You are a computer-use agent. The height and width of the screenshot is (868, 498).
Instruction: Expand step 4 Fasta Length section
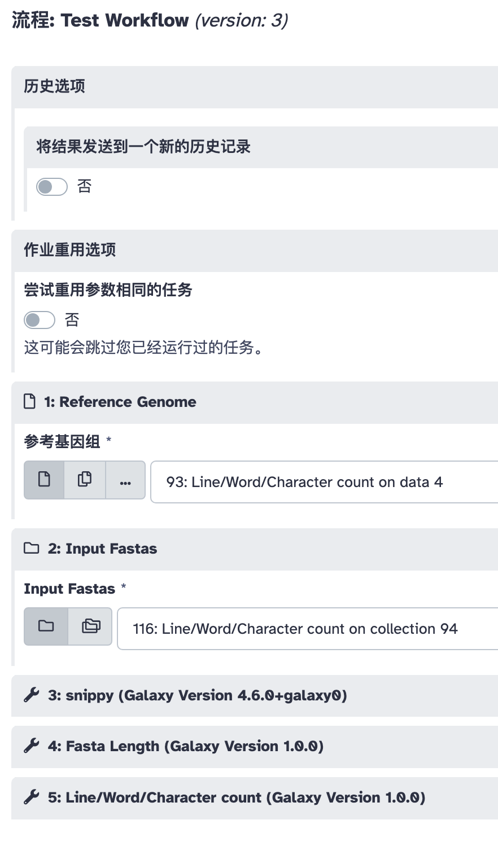coord(255,746)
